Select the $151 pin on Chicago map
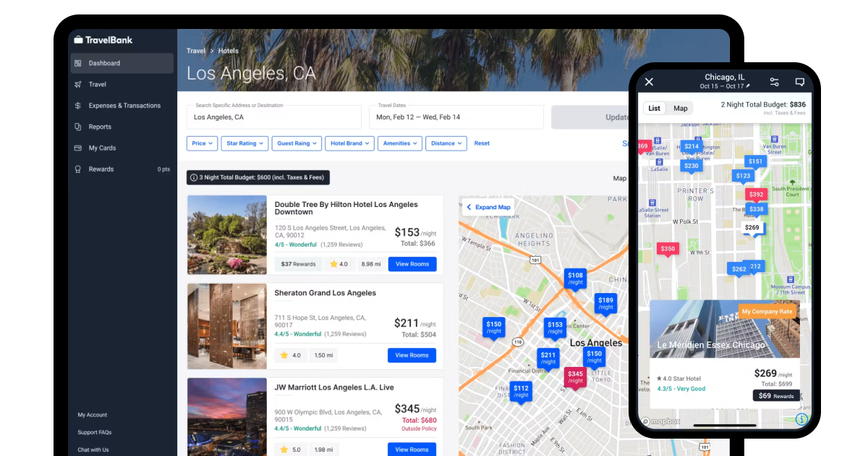 756,162
